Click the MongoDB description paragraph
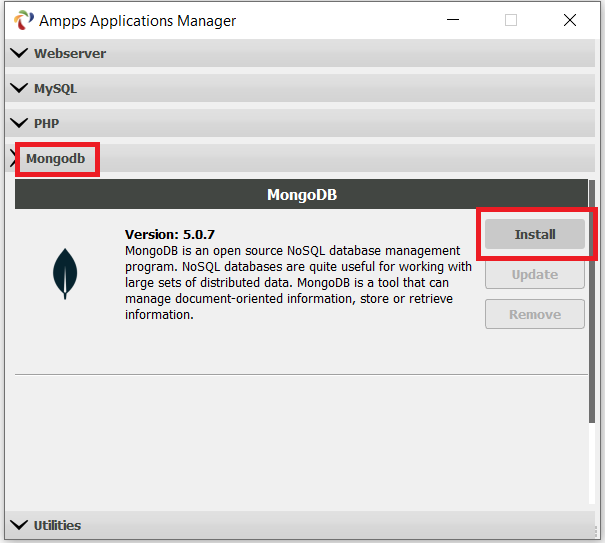This screenshot has width=605, height=543. [298, 282]
